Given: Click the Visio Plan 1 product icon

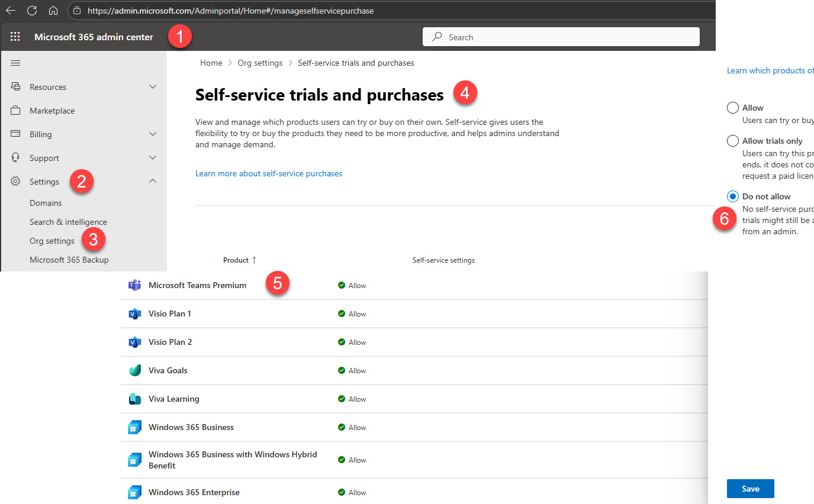Looking at the screenshot, I should pos(134,314).
